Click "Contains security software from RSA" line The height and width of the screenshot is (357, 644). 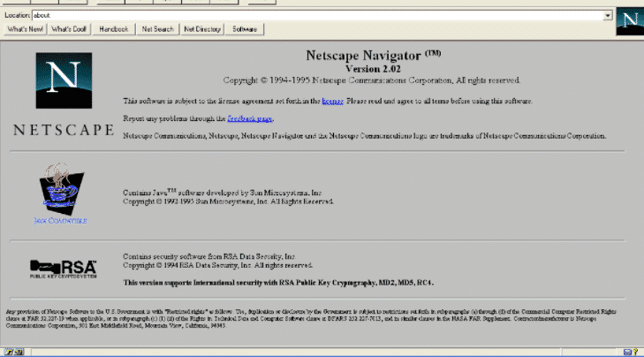click(209, 256)
